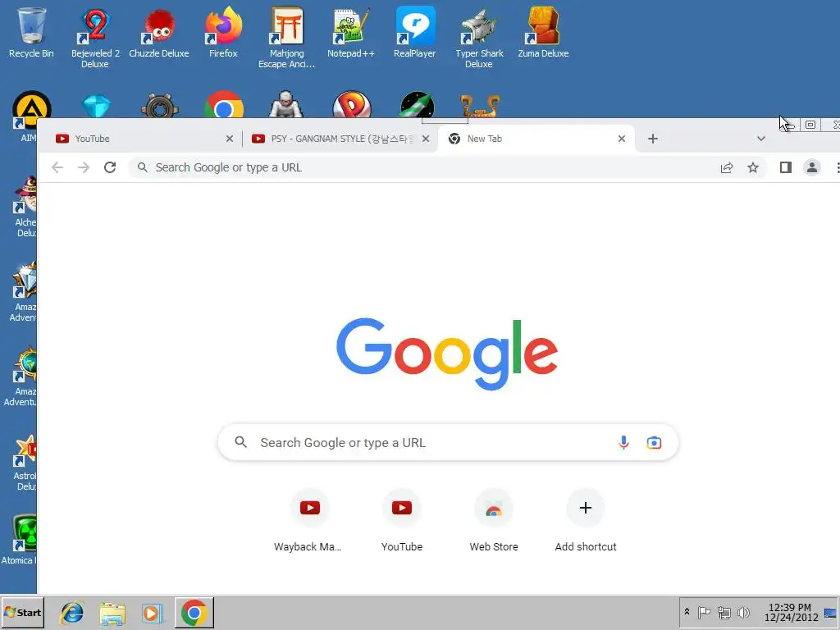Open volume speaker icon in tray
This screenshot has height=630, width=840.
(x=743, y=612)
